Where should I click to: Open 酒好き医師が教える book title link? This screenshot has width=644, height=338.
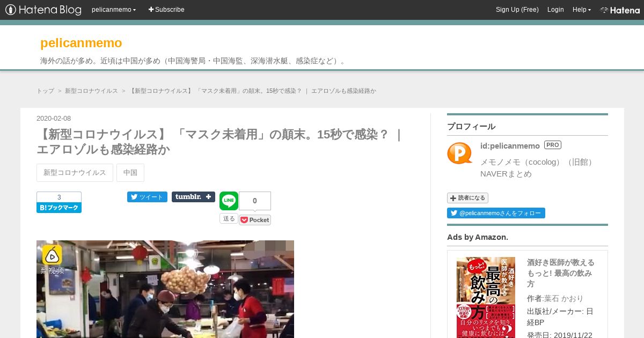(561, 273)
